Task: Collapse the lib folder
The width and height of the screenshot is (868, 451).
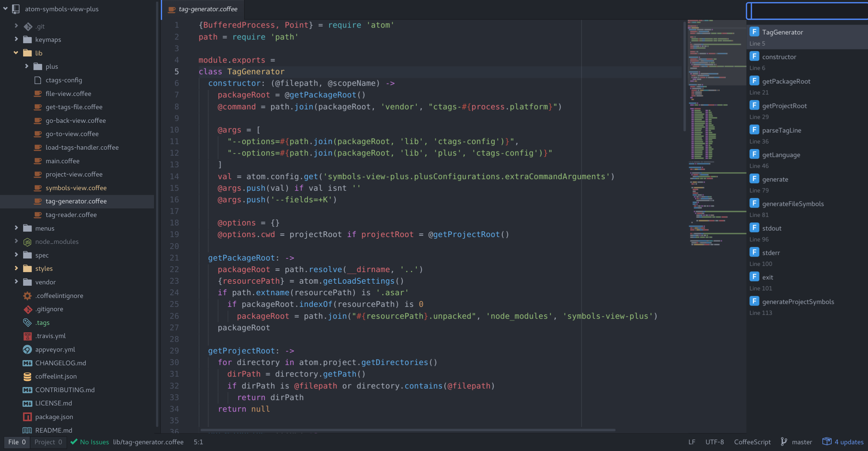Action: pos(16,53)
